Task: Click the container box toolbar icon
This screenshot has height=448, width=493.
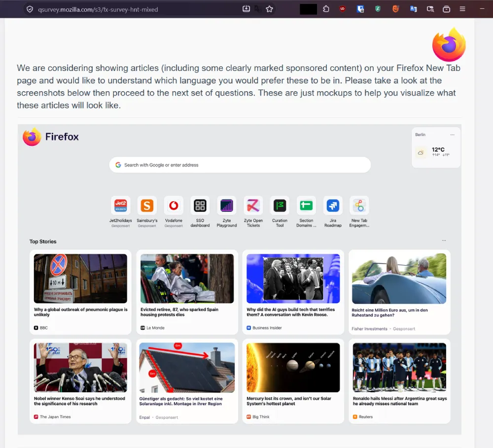Action: pos(446,9)
